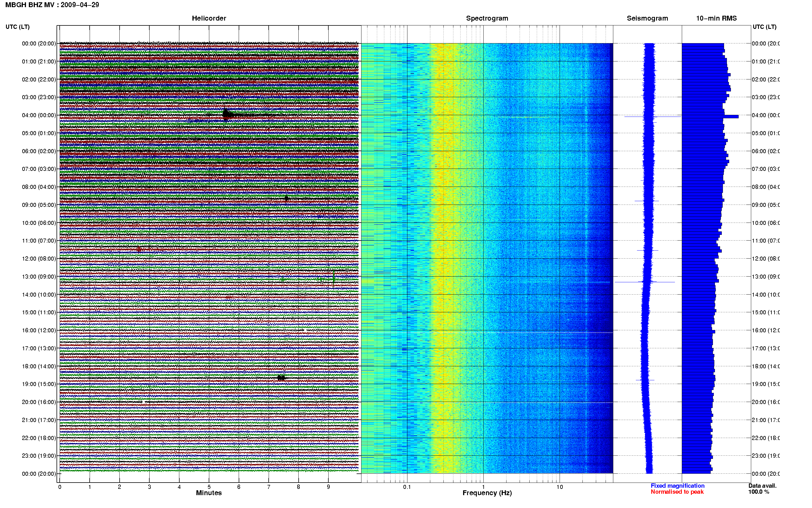This screenshot has width=812, height=508.
Task: Select the red 'Normalised to peak' legend text
Action: [677, 492]
